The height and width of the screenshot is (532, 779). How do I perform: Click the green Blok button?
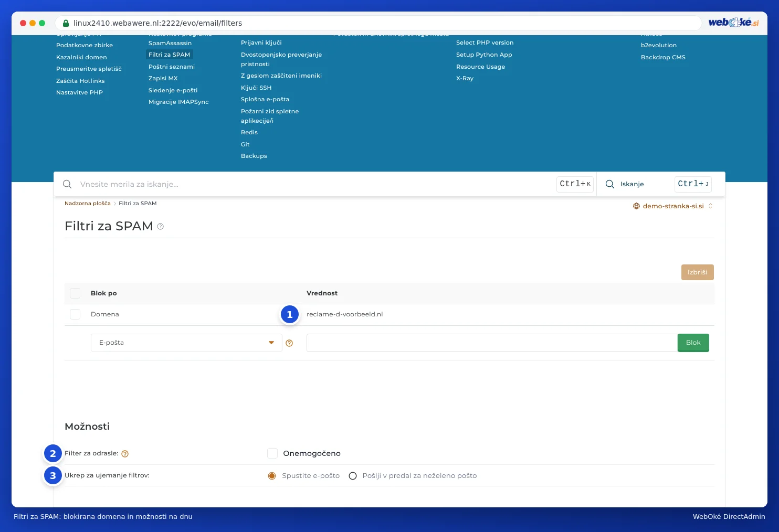coord(693,343)
